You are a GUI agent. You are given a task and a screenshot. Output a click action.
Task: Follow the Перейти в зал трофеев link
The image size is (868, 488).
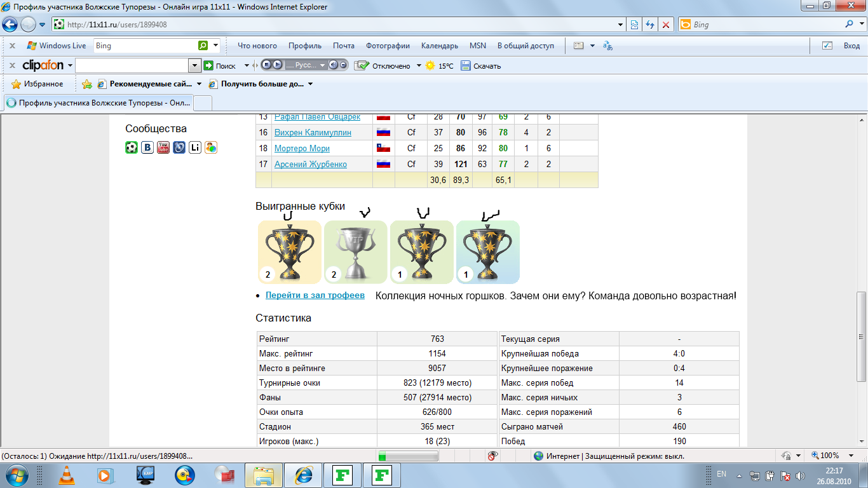[315, 295]
